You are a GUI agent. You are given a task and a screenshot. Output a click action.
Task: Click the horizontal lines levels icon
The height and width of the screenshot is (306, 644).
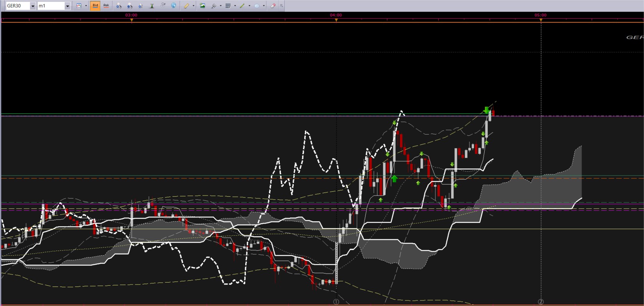point(228,6)
